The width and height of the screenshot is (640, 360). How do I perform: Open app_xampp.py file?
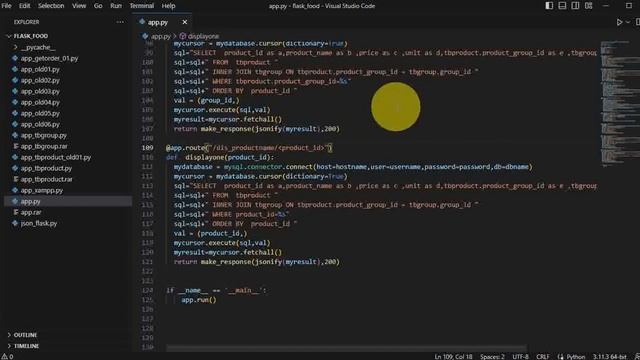pyautogui.click(x=42, y=190)
